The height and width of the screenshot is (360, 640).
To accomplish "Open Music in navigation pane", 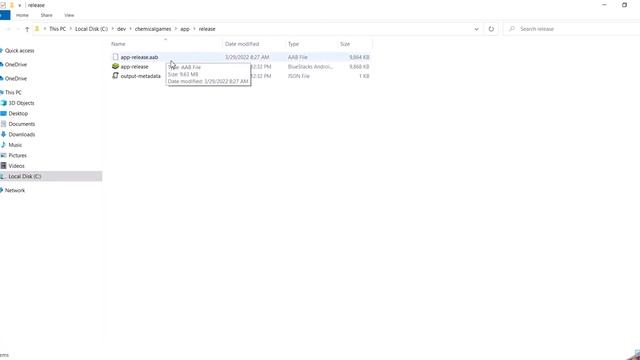I will tap(15, 145).
